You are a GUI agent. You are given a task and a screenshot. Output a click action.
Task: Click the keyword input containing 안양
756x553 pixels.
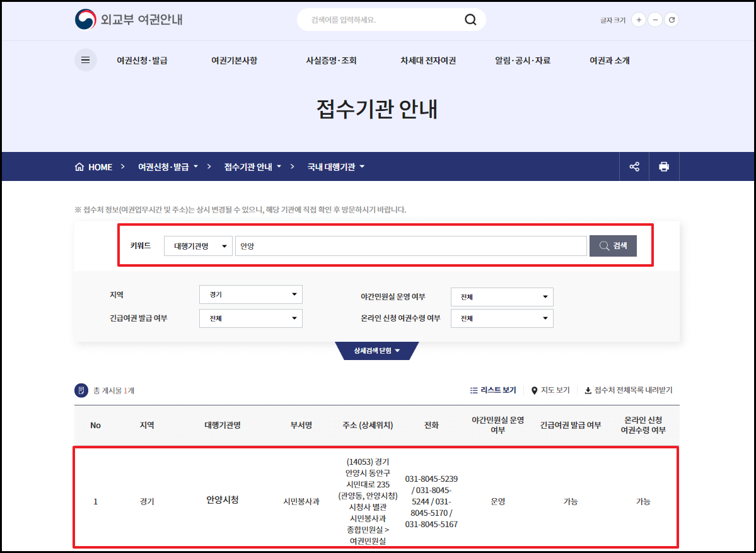[410, 245]
